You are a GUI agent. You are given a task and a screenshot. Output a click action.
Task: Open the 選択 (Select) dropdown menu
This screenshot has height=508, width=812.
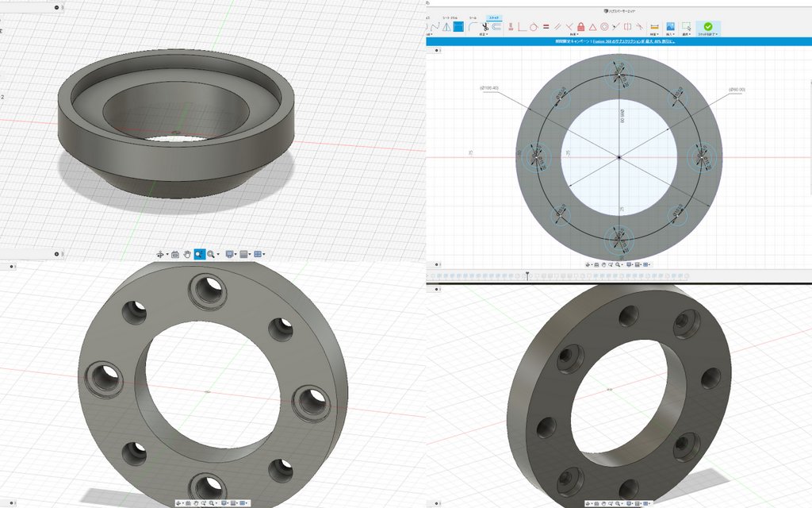[x=687, y=34]
